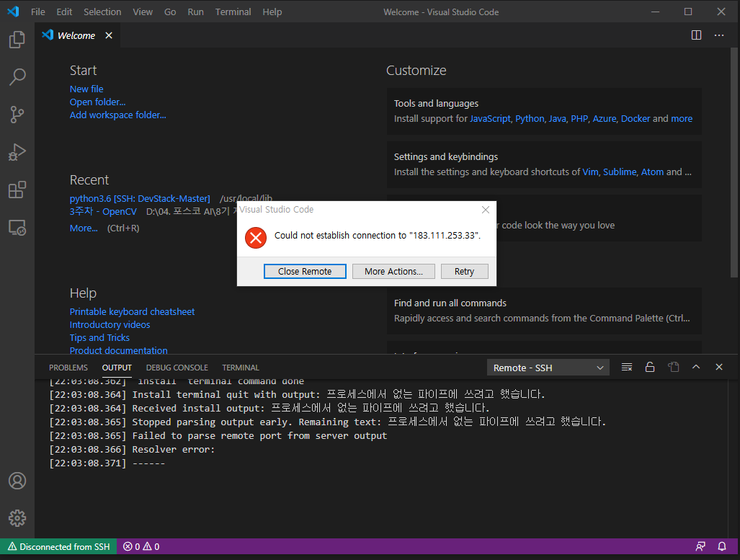Open notifications bell in status bar
This screenshot has width=740, height=560.
click(x=721, y=546)
